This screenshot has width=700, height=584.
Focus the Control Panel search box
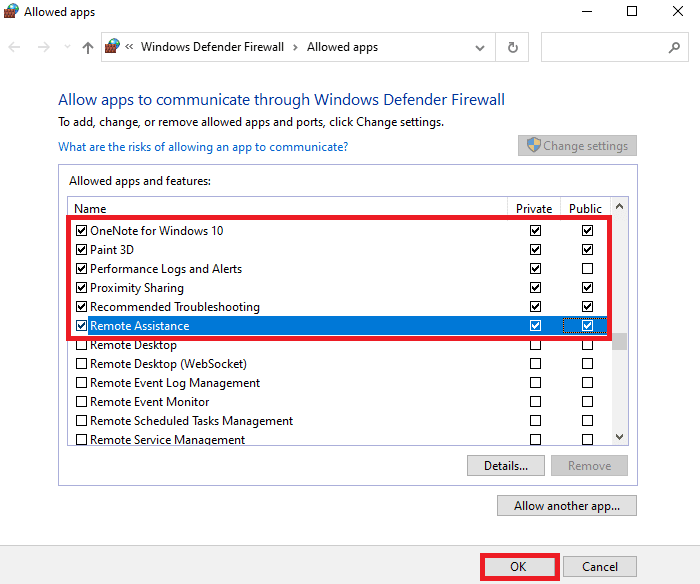tap(614, 47)
